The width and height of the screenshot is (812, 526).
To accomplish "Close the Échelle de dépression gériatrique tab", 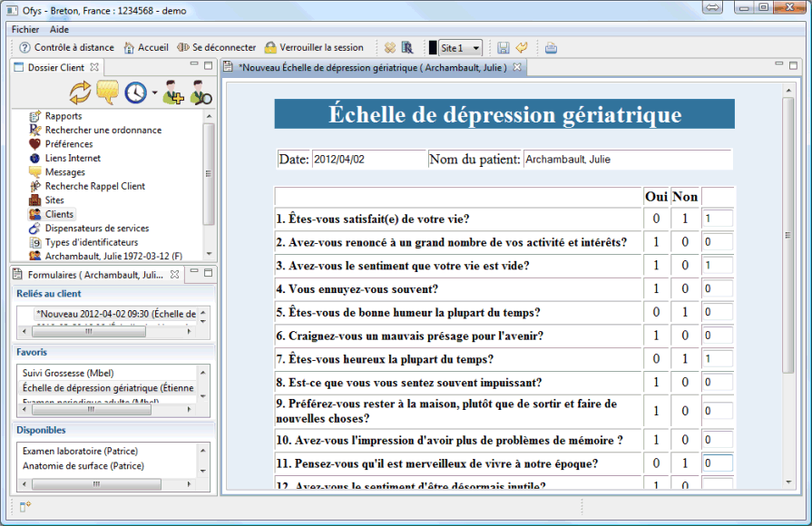I will pyautogui.click(x=517, y=67).
